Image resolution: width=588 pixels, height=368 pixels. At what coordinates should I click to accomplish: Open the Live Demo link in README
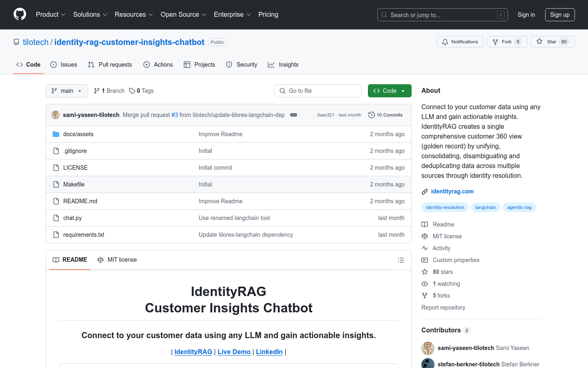(234, 352)
